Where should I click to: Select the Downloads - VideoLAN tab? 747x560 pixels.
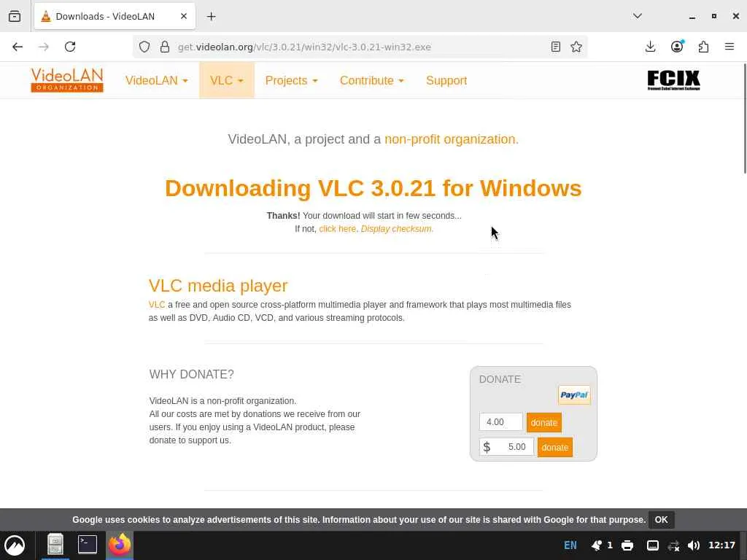click(115, 16)
